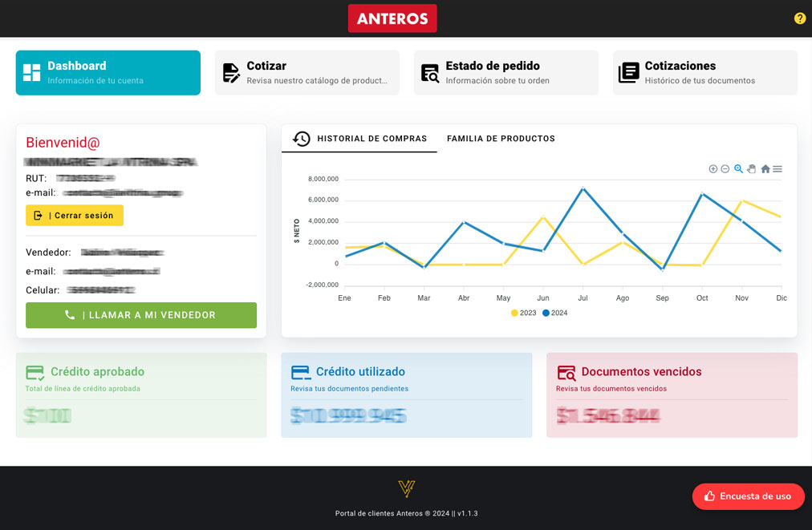Click the footer gold V logo
The height and width of the screenshot is (530, 812).
point(407,488)
